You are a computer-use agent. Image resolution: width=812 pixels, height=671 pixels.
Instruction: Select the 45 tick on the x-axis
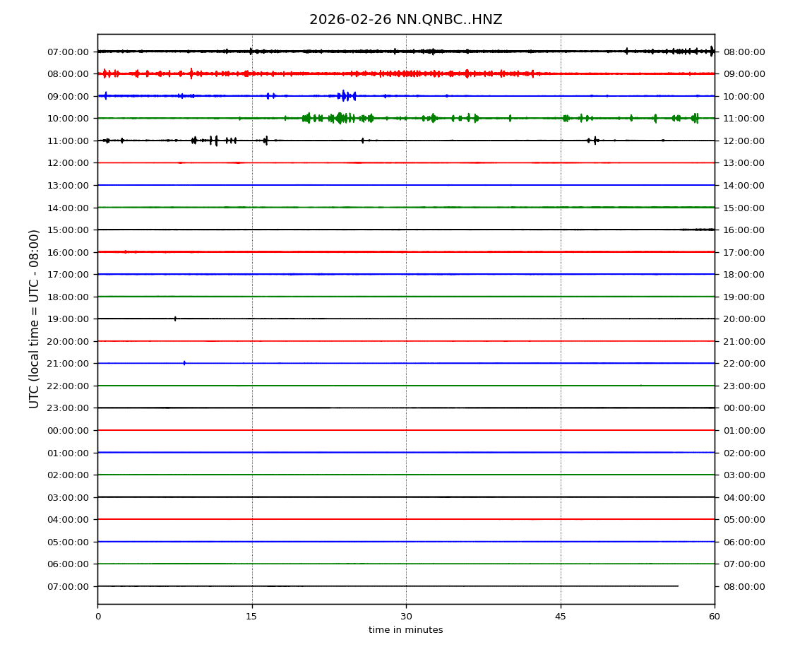point(561,617)
